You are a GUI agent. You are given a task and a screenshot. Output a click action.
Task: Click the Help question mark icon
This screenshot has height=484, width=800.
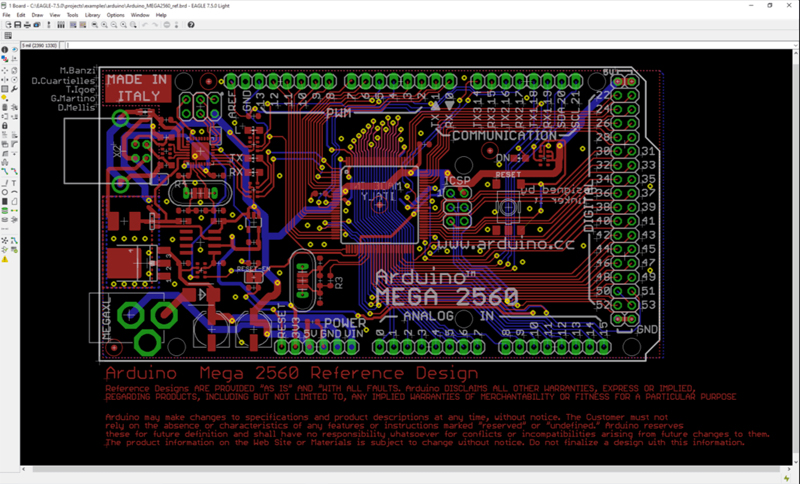191,24
